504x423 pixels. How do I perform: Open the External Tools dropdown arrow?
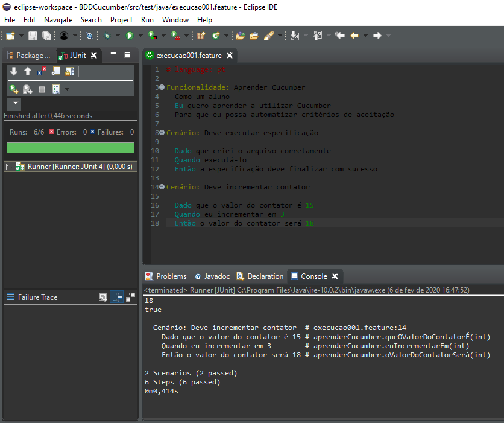point(186,36)
